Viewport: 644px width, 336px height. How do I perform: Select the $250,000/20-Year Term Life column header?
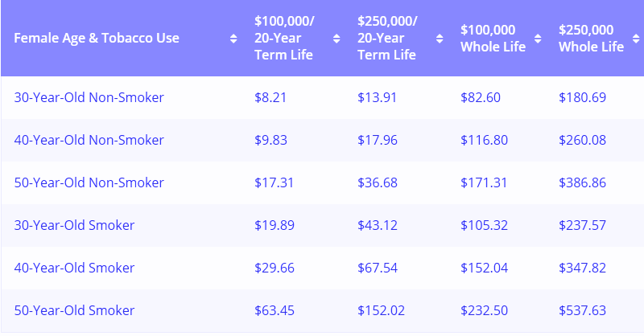pos(387,38)
